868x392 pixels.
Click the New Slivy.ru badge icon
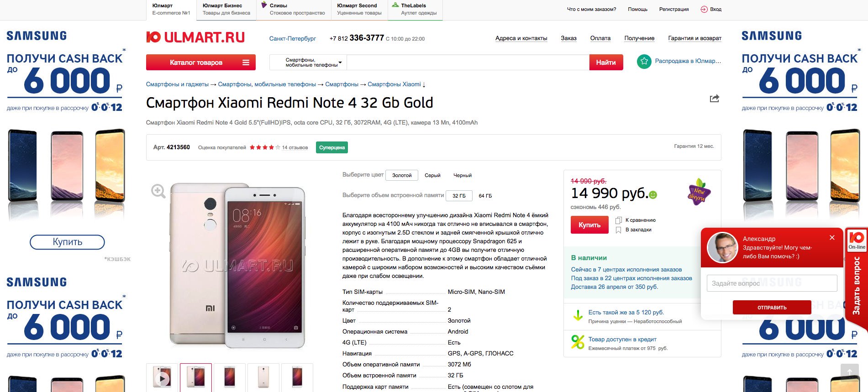pyautogui.click(x=698, y=192)
